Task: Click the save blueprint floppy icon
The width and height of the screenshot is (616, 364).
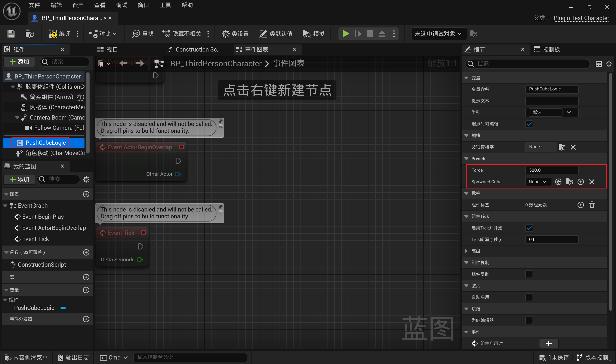Action: [x=11, y=34]
